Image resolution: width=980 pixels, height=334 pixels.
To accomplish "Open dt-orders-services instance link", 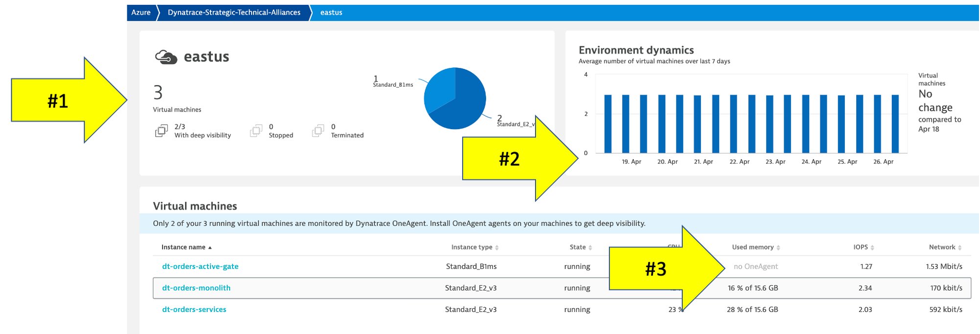I will point(194,310).
